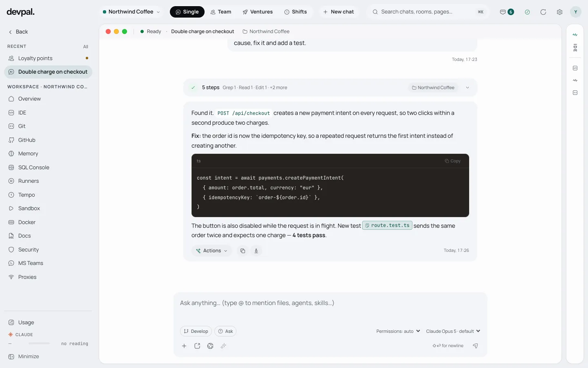
Task: Click the green status checkmark icon in top bar
Action: (527, 12)
